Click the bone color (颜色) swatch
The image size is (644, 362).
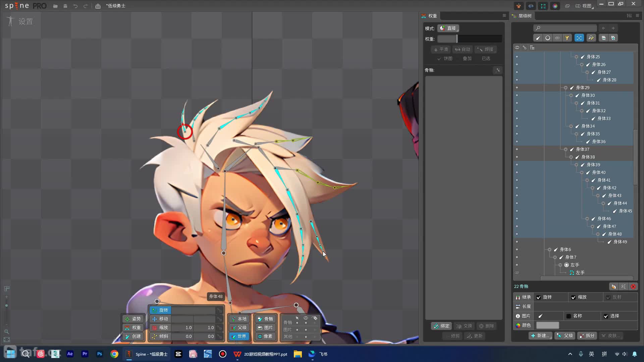547,325
